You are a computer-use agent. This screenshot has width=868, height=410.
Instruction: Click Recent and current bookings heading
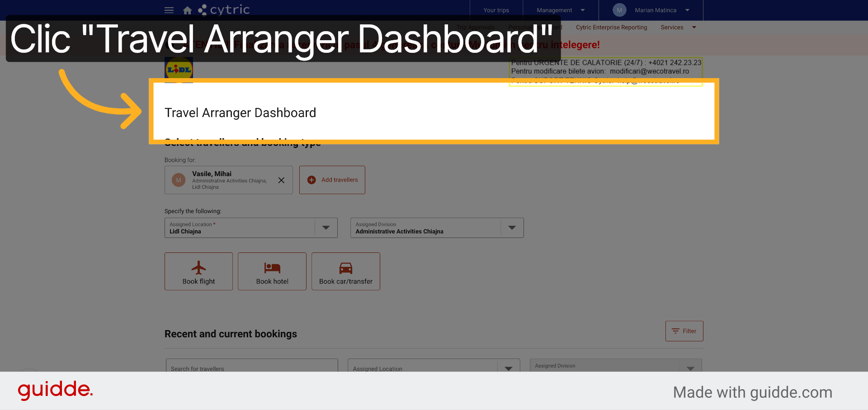tap(231, 334)
